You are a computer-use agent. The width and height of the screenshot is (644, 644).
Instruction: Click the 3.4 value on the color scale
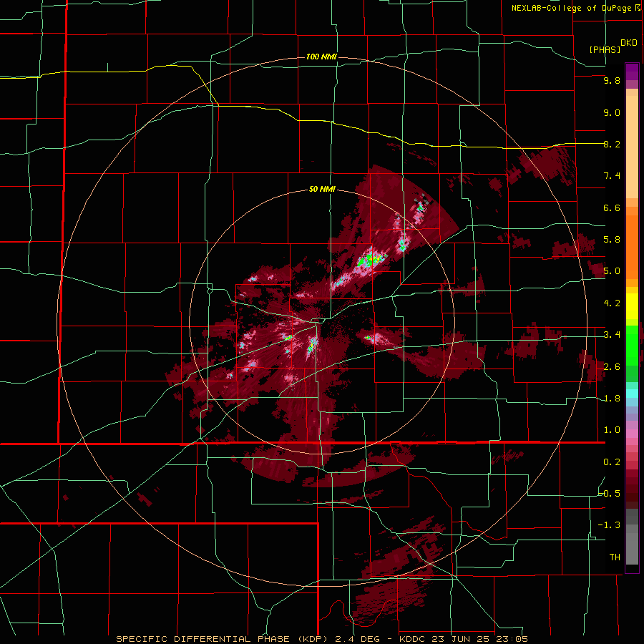click(x=612, y=335)
